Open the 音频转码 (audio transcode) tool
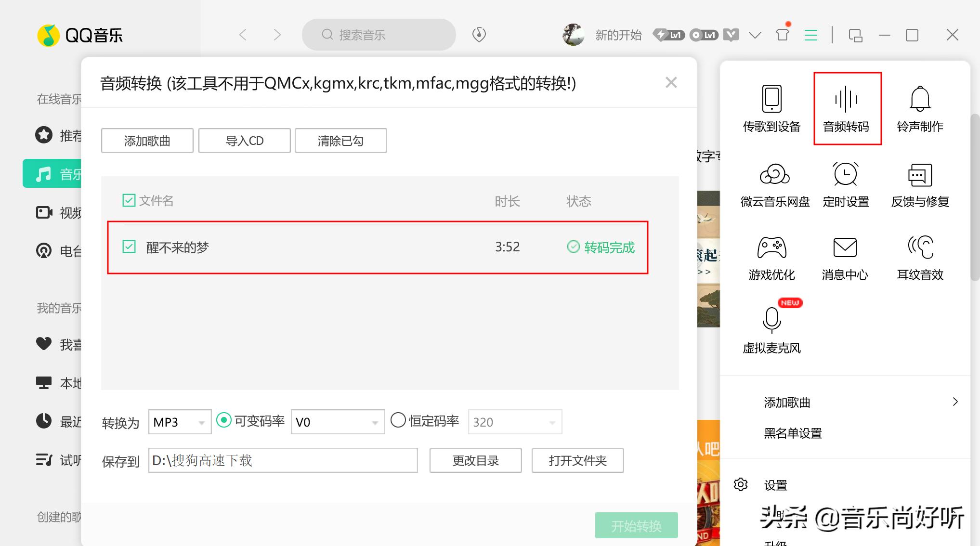The image size is (980, 546). (x=847, y=107)
